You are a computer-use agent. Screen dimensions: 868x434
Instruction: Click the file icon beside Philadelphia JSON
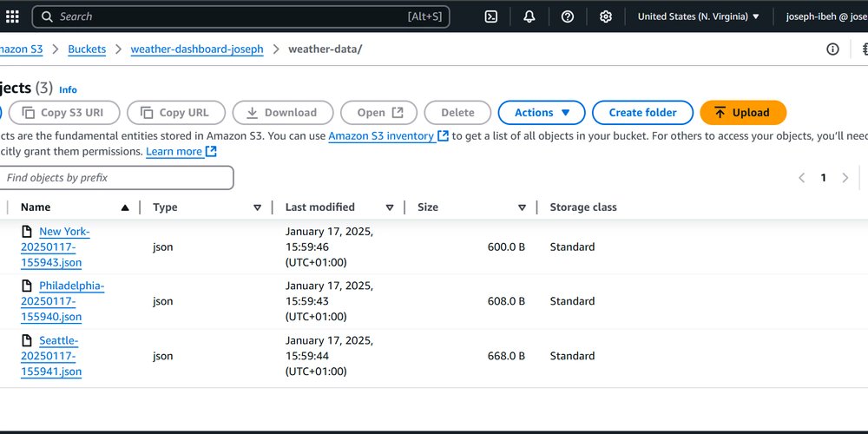(27, 286)
